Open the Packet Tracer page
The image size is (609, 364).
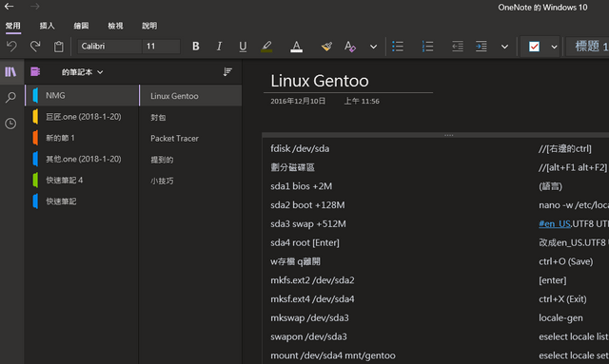pos(190,138)
